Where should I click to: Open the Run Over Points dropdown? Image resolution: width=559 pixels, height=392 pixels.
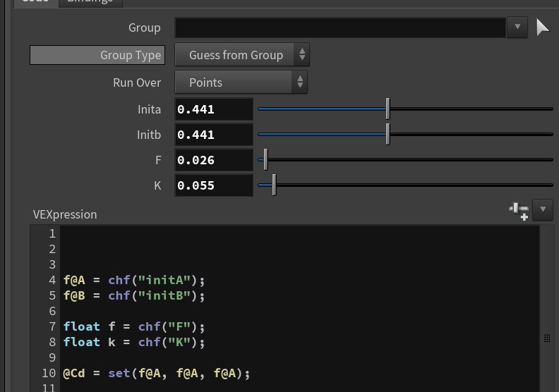(241, 82)
